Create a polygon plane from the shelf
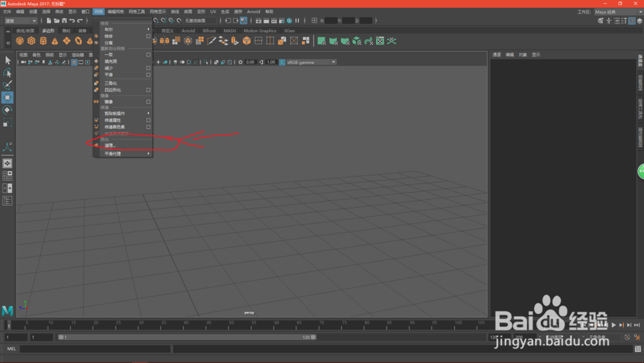Screen dimensions: 644x363 coord(66,41)
